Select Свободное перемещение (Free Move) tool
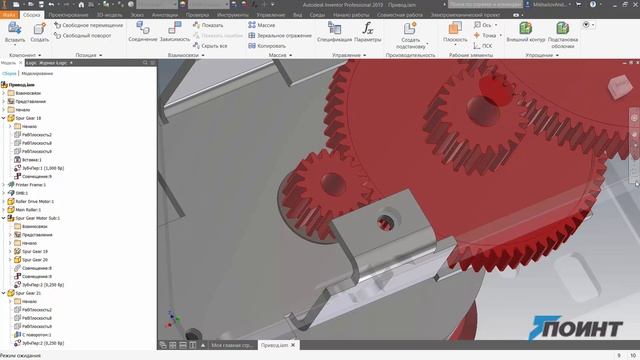The image size is (640, 360). (88, 25)
